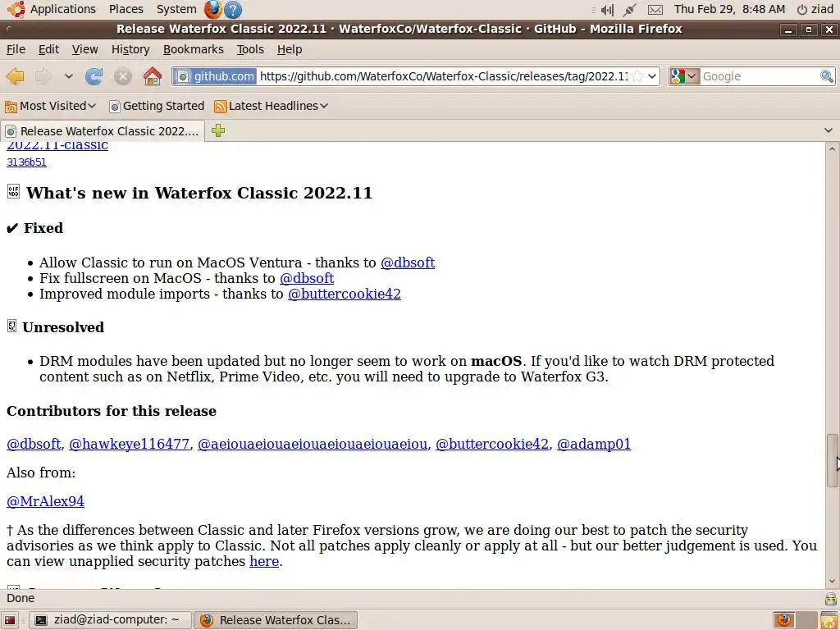Click the volume speaker icon
840x630 pixels.
click(x=606, y=9)
